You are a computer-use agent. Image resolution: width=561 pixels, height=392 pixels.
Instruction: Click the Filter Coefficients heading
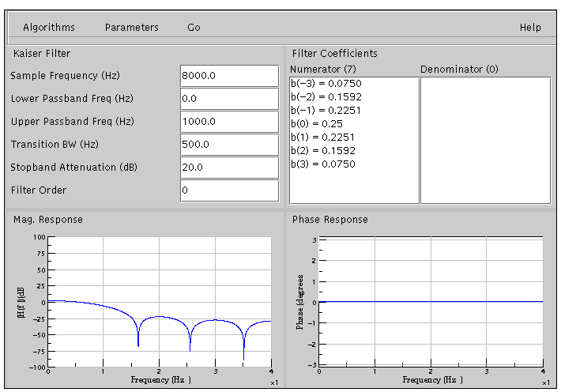coord(334,54)
